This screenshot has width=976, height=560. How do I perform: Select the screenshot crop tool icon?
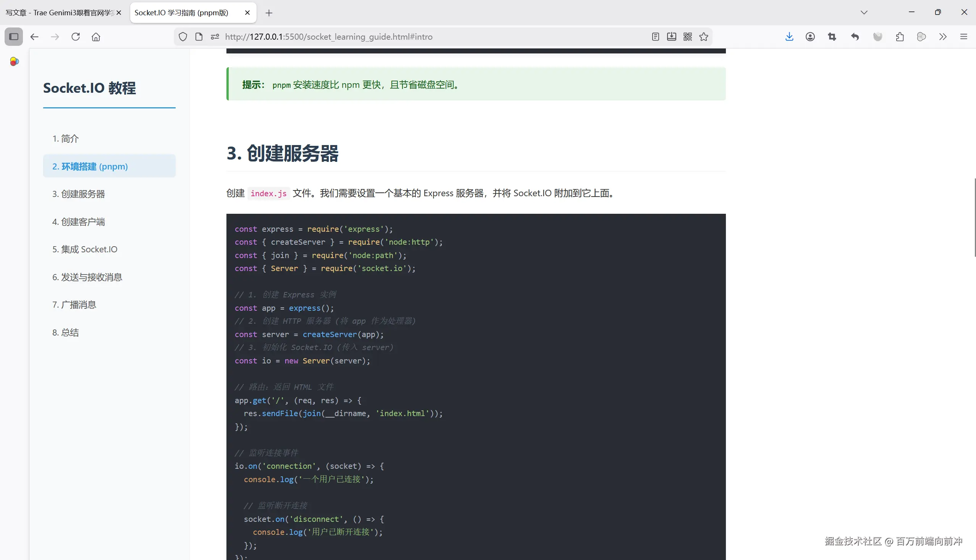(x=831, y=37)
